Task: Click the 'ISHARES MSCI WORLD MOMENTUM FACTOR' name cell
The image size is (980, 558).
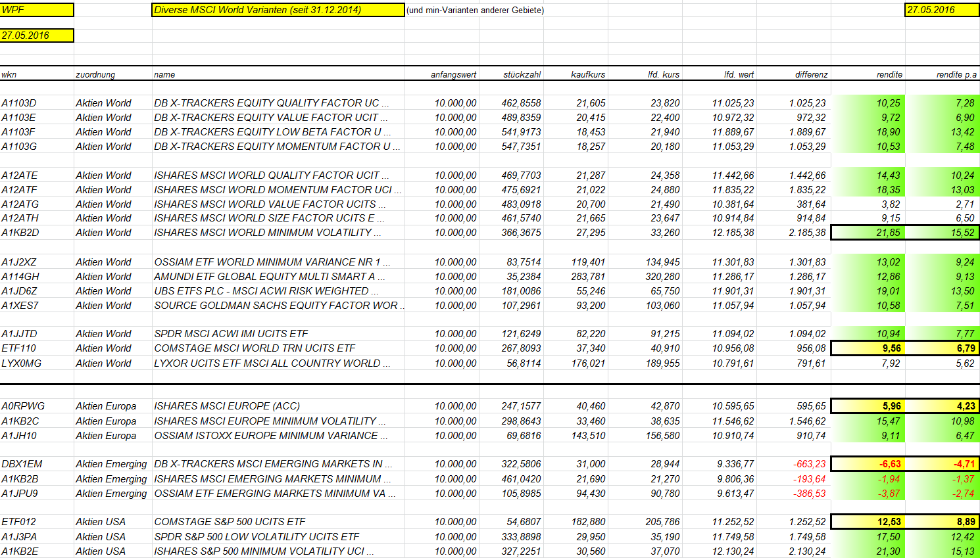Action: click(278, 190)
